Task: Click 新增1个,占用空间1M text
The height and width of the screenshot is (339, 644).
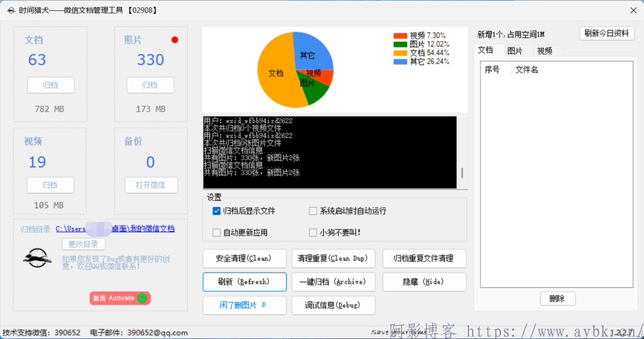Action: (x=511, y=35)
